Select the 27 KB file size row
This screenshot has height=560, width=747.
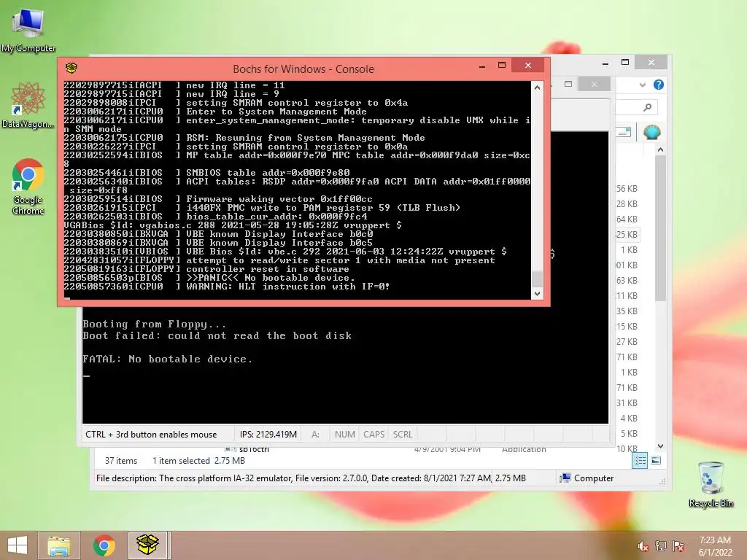coord(627,341)
